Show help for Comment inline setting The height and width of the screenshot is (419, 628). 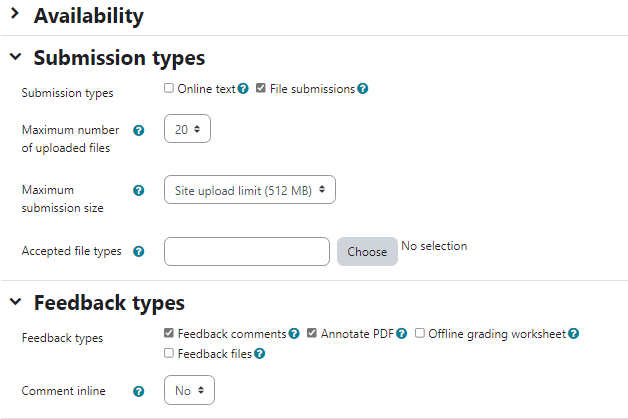coord(139,391)
